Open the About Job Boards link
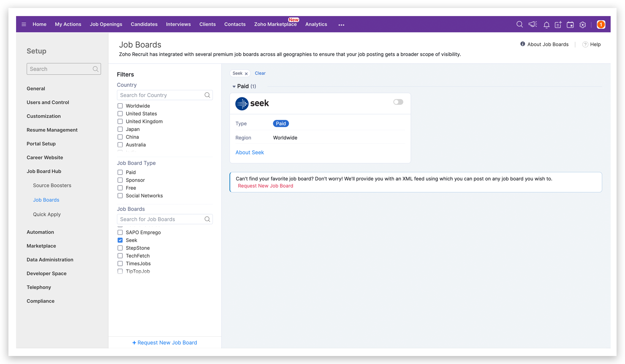Viewport: 625px width, 364px height. click(548, 44)
